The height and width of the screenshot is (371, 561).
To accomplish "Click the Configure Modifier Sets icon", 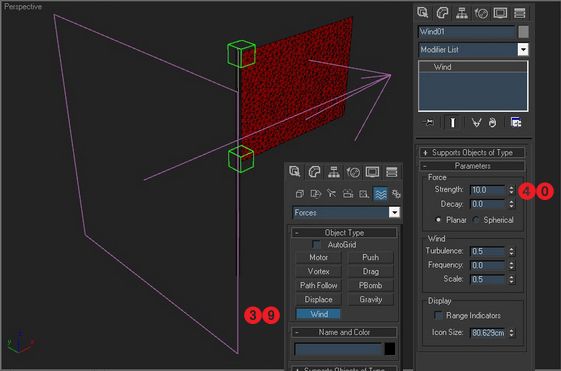I will pyautogui.click(x=516, y=123).
